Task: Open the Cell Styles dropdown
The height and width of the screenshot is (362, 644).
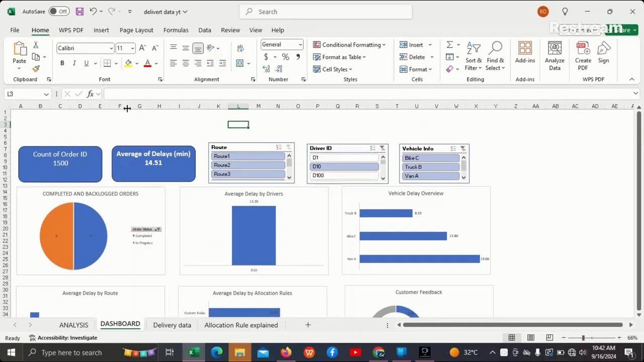Action: point(333,69)
